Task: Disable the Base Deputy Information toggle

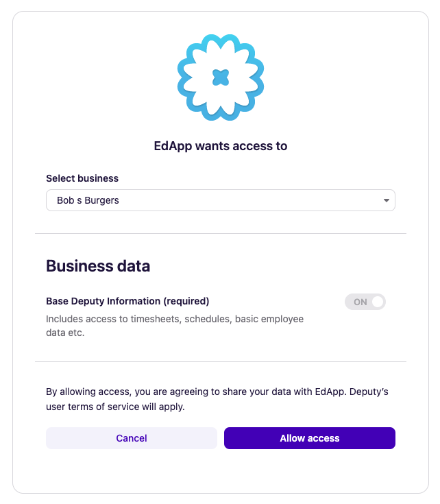Action: pos(365,302)
